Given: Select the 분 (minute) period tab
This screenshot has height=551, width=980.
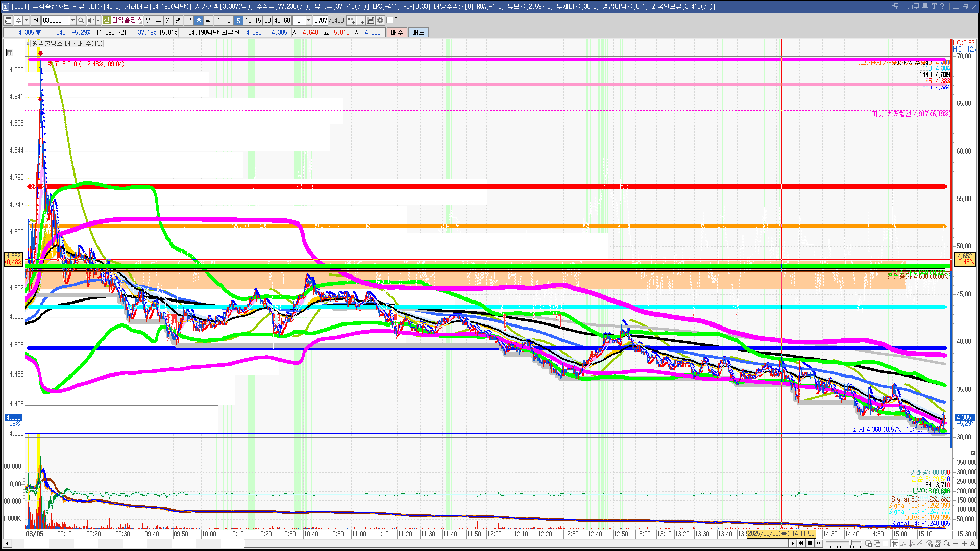Looking at the screenshot, I should pos(188,20).
